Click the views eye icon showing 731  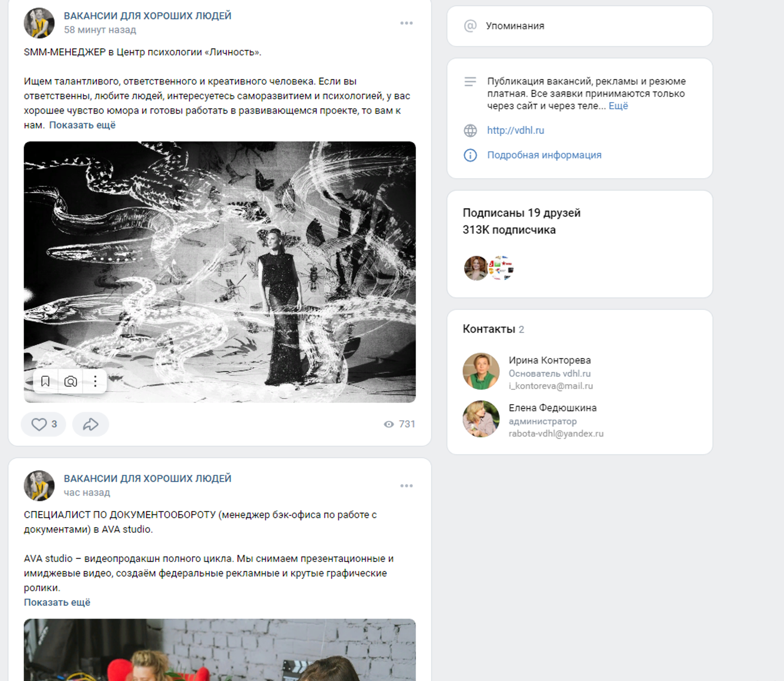point(389,424)
